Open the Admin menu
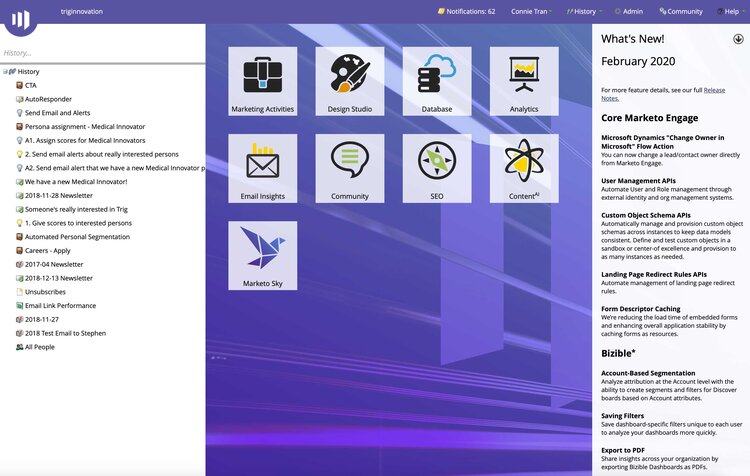750x476 pixels. pos(629,11)
